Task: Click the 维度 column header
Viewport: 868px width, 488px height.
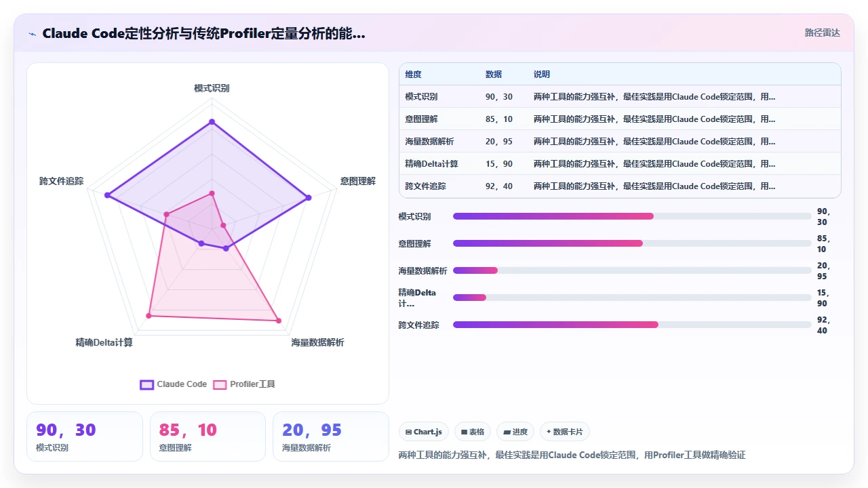Action: coord(414,75)
